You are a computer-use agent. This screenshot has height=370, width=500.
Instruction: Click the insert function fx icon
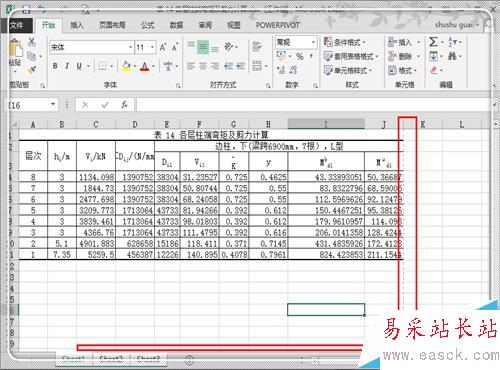coord(124,105)
